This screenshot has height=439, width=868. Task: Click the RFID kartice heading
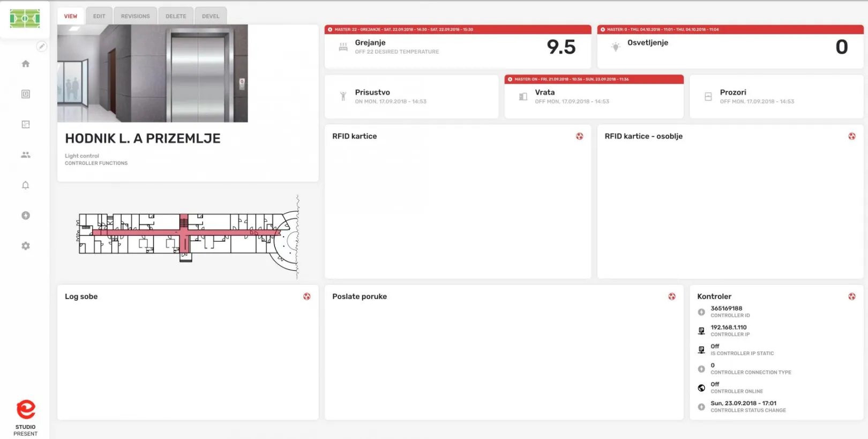click(354, 136)
